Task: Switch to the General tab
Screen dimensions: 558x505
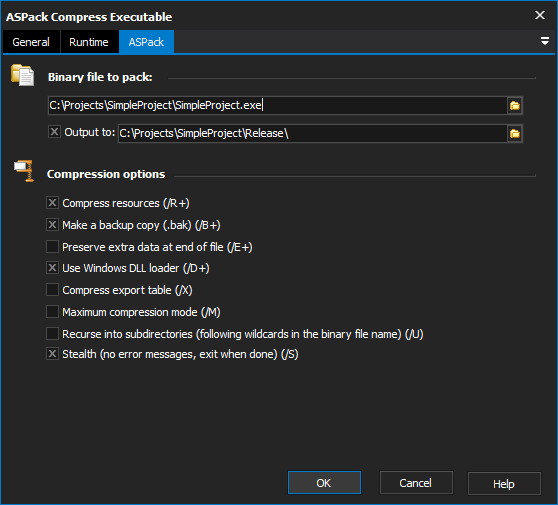Action: (31, 42)
